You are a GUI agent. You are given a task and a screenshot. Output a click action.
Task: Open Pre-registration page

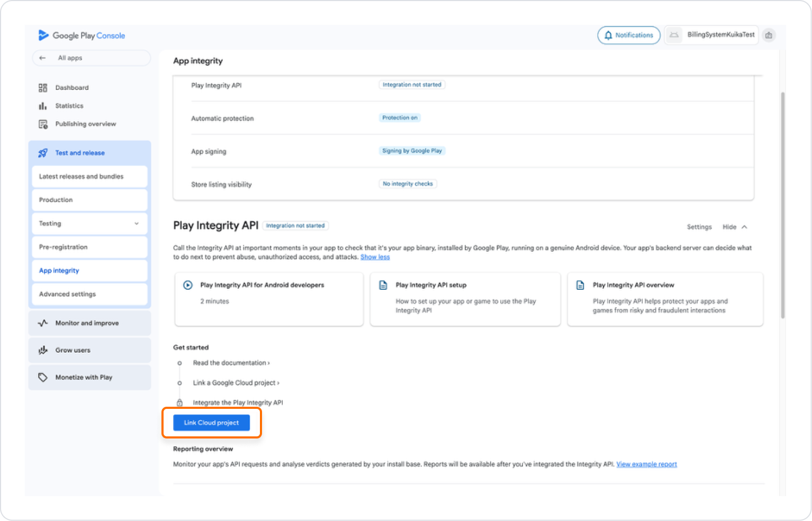pyautogui.click(x=89, y=247)
